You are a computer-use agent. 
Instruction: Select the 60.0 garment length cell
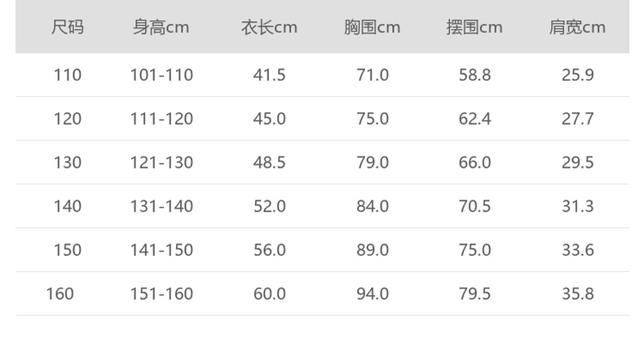(270, 293)
